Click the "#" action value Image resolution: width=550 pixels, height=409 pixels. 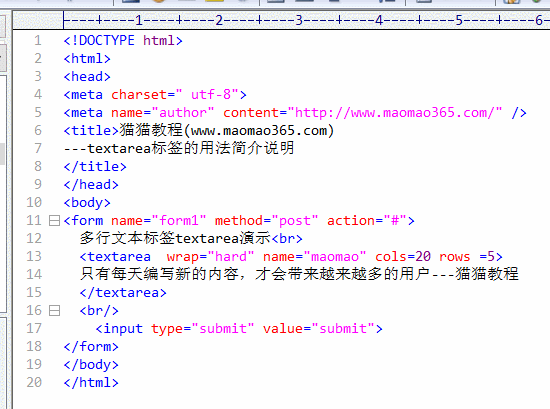pyautogui.click(x=395, y=221)
